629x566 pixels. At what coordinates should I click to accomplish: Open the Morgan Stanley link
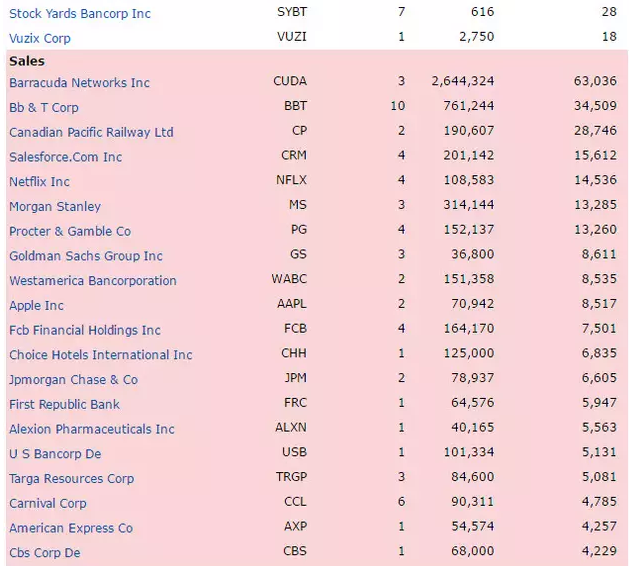pos(55,207)
